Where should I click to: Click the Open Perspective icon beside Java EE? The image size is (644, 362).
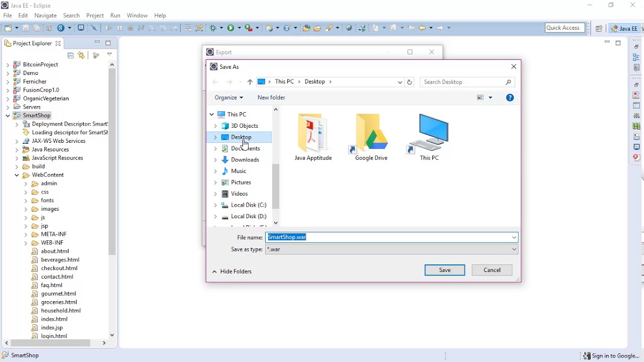pyautogui.click(x=599, y=29)
